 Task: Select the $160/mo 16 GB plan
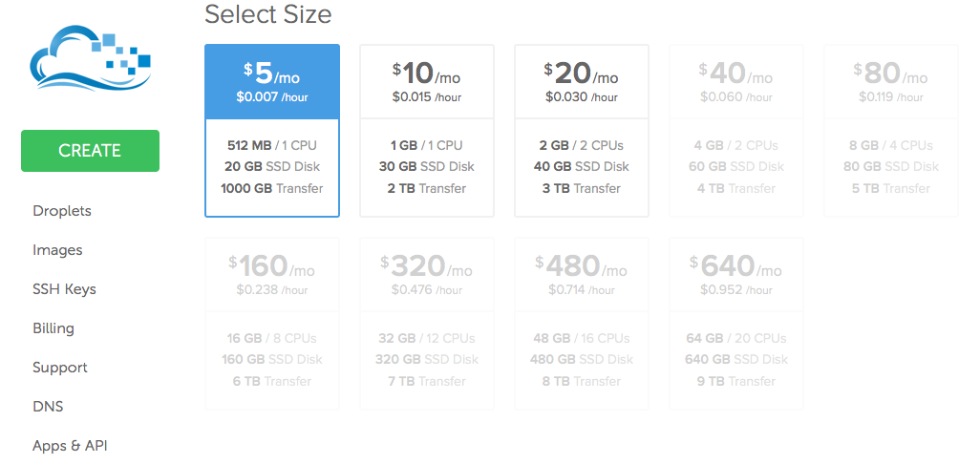click(272, 324)
